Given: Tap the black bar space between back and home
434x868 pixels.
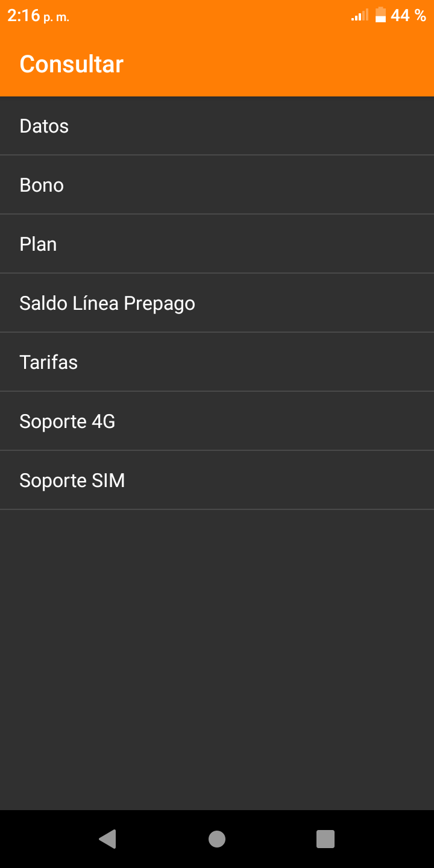Looking at the screenshot, I should point(162,839).
